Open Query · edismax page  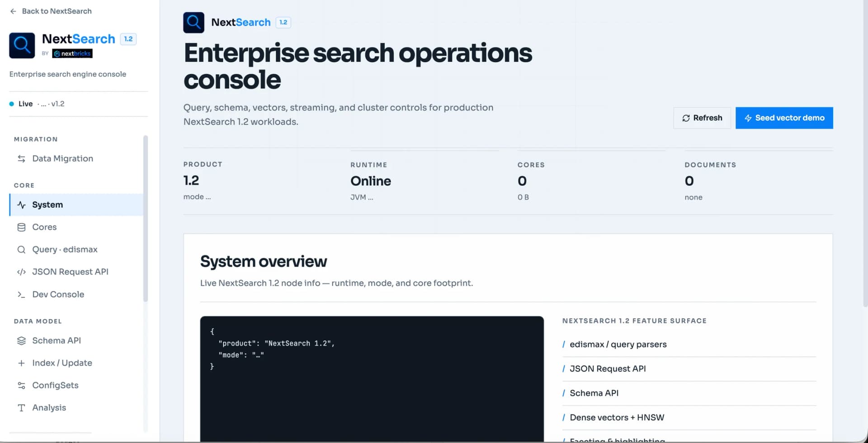[x=76, y=250]
